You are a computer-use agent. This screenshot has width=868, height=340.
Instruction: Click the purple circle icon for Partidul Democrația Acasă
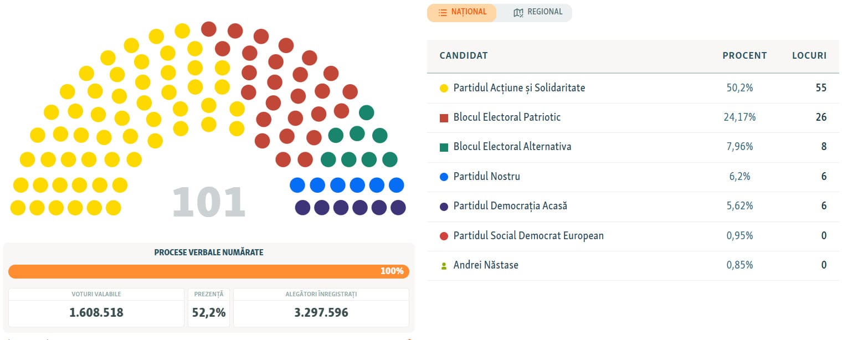[x=444, y=207]
